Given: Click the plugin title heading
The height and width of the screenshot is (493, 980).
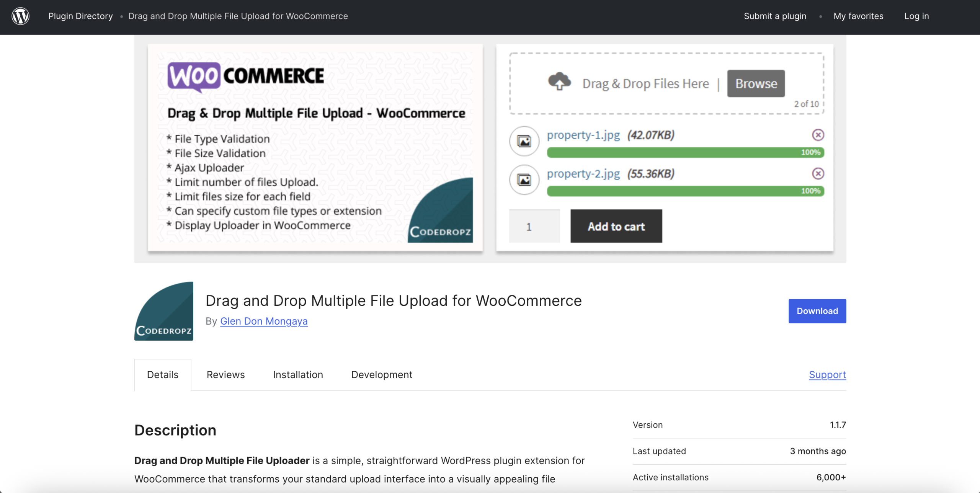Looking at the screenshot, I should tap(394, 300).
